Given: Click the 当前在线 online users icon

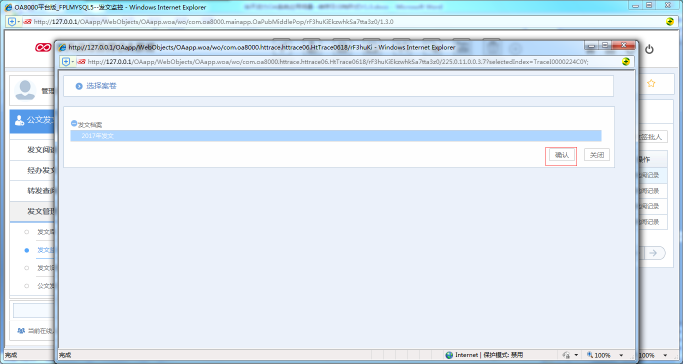Looking at the screenshot, I should tap(21, 331).
